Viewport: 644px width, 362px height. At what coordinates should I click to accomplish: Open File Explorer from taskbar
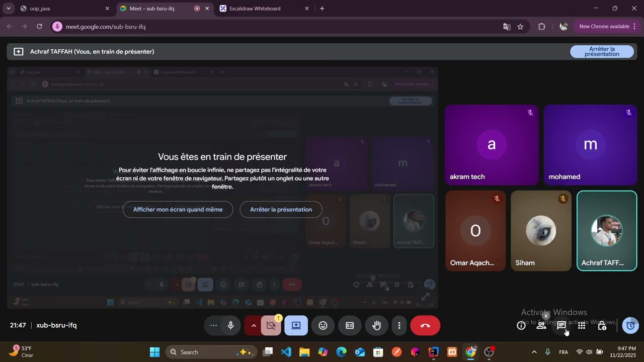tap(304, 352)
